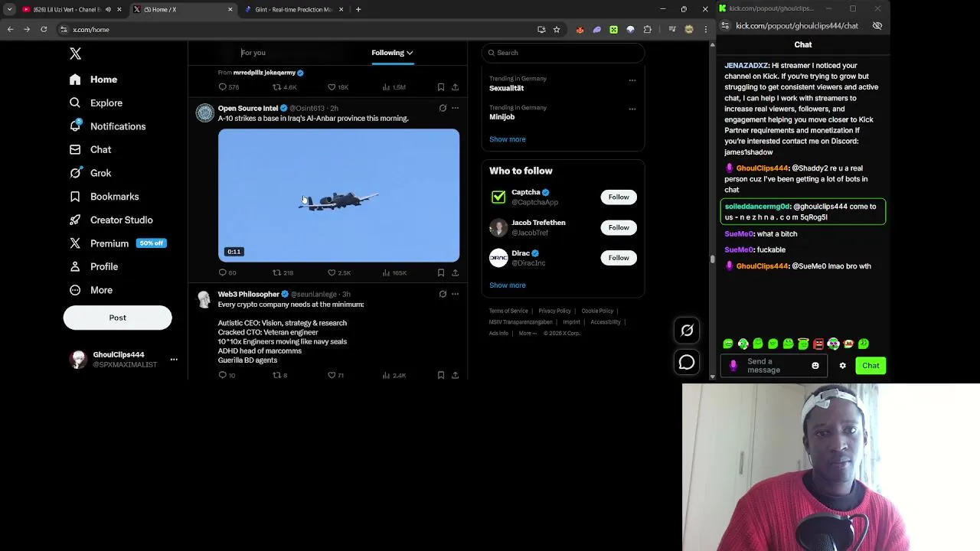This screenshot has height=551, width=980.
Task: Switch to the For you tab
Action: click(x=253, y=53)
